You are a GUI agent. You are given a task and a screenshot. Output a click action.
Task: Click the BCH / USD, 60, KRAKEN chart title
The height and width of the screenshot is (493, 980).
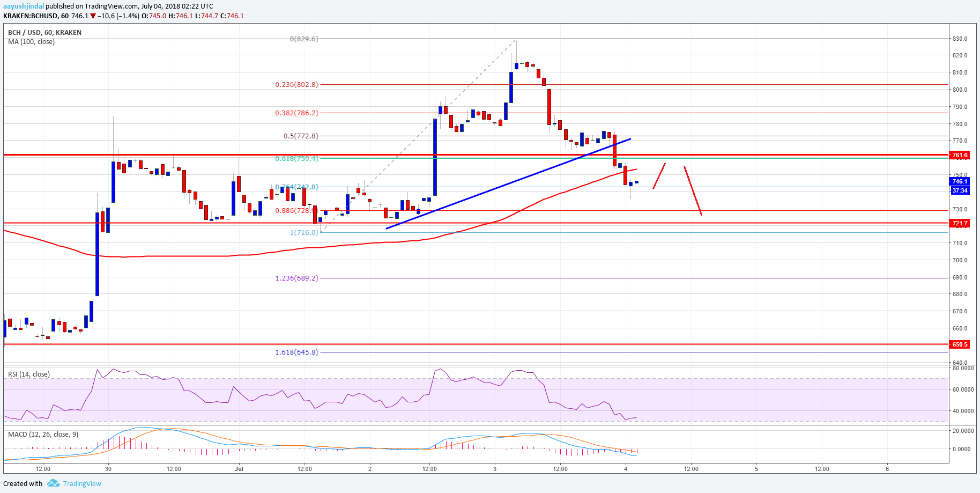pos(45,33)
